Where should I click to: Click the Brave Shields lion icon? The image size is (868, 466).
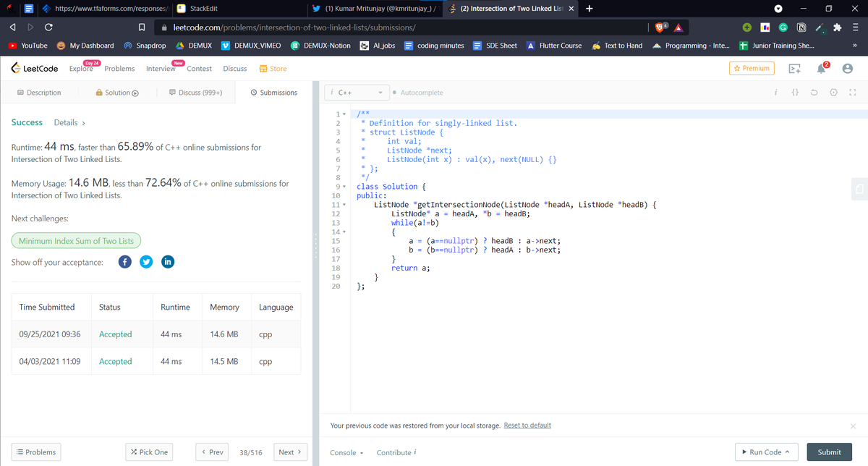660,27
